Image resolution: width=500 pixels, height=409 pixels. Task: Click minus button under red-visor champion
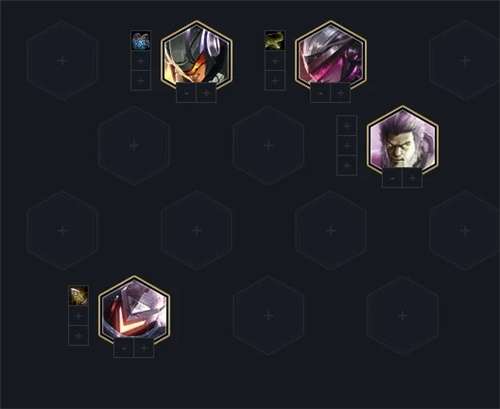pos(124,348)
